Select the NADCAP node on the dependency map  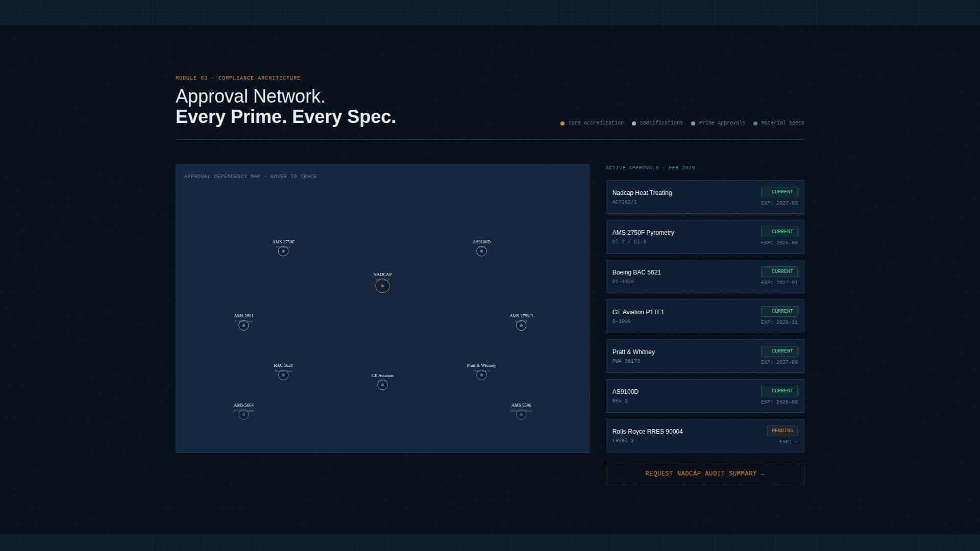click(x=382, y=286)
